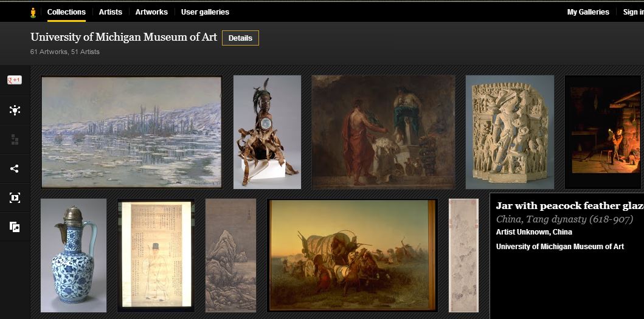
Task: Click the Google +1 button in sidebar
Action: pyautogui.click(x=15, y=80)
